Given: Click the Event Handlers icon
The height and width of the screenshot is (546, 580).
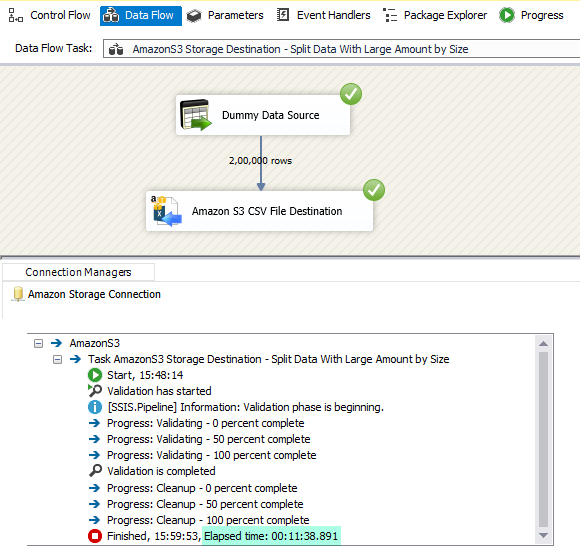Looking at the screenshot, I should click(283, 15).
